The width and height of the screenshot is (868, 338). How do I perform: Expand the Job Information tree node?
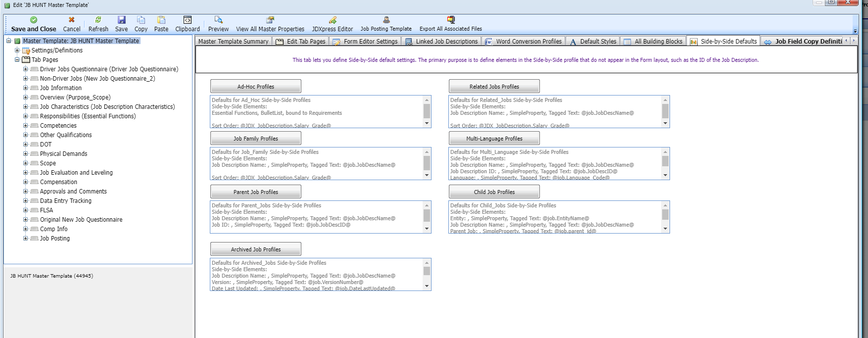tap(26, 88)
